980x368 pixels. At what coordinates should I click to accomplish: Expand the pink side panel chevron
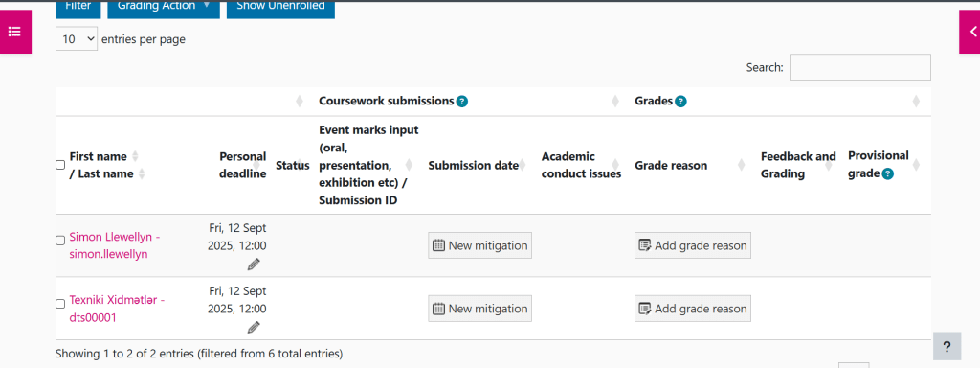970,32
